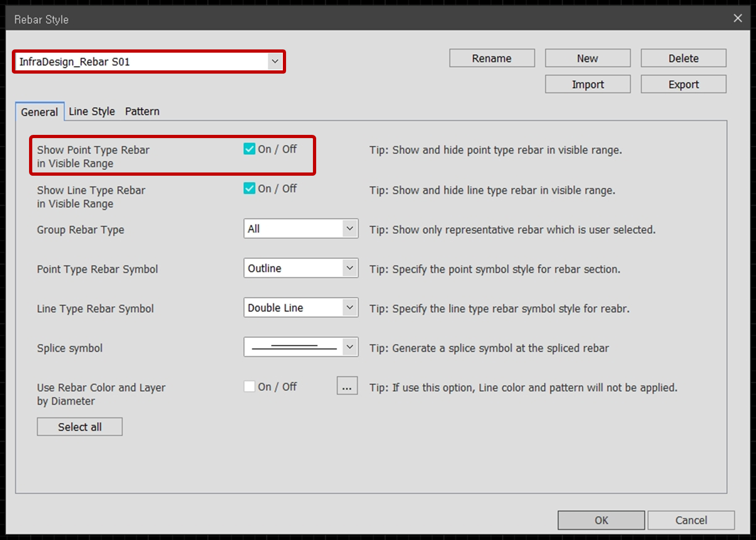Viewport: 756px width, 540px height.
Task: Confirm changes with OK
Action: (x=600, y=520)
